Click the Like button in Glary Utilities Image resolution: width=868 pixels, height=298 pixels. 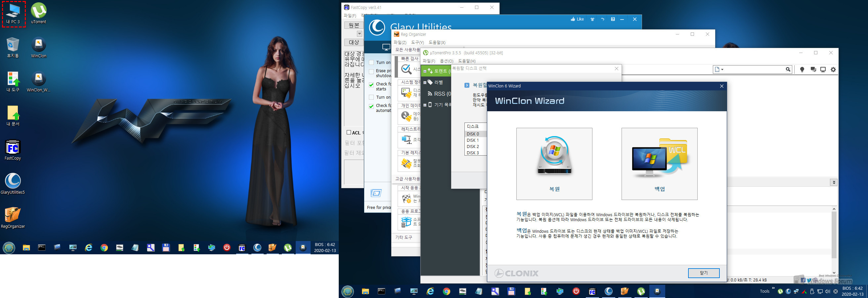(577, 19)
